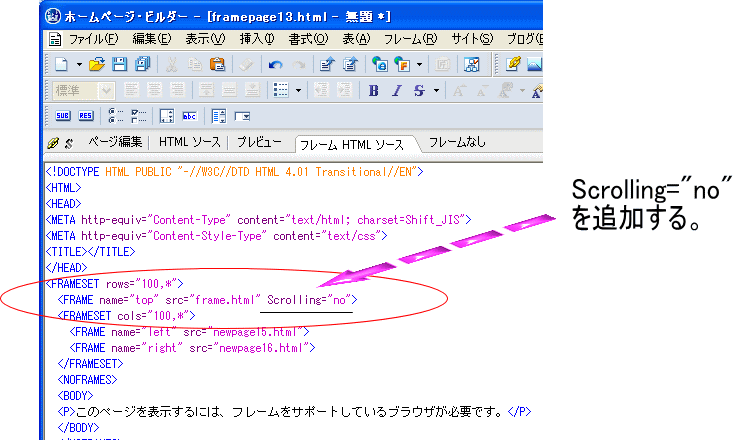The width and height of the screenshot is (735, 440).
Task: Insert list box form element
Action: pyautogui.click(x=218, y=116)
